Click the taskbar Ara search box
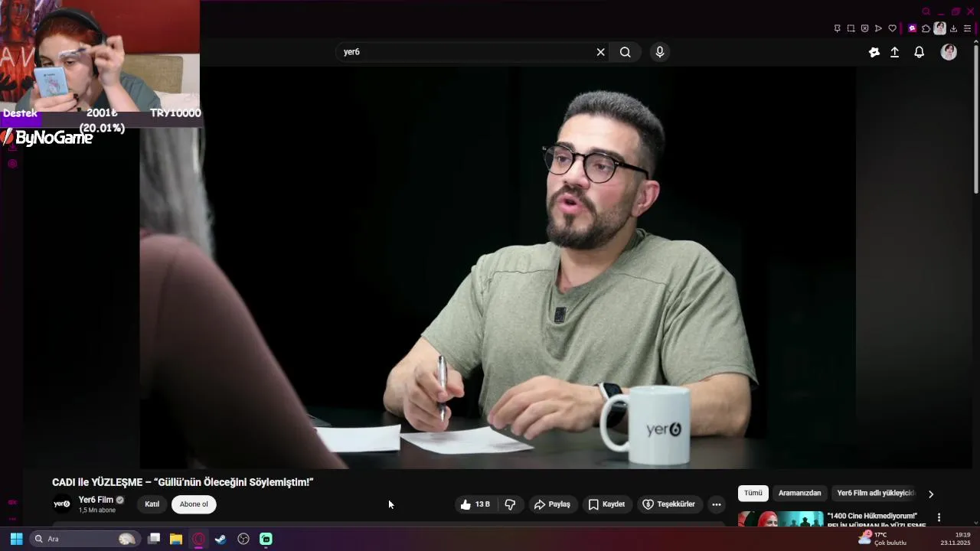980x551 pixels. (x=85, y=539)
